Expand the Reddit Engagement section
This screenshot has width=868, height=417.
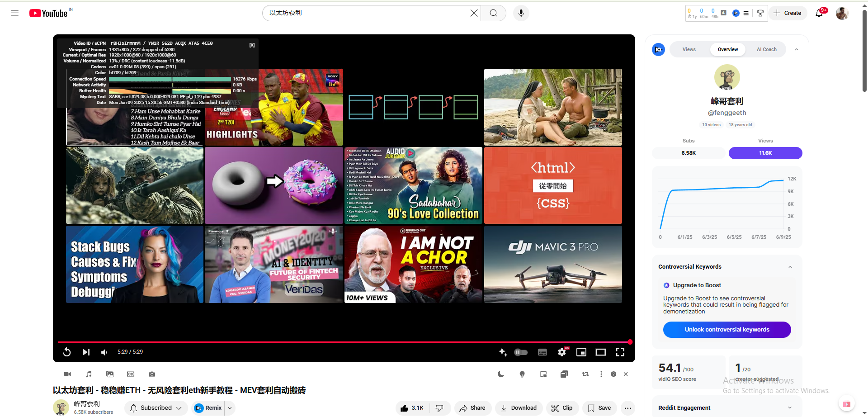point(790,408)
